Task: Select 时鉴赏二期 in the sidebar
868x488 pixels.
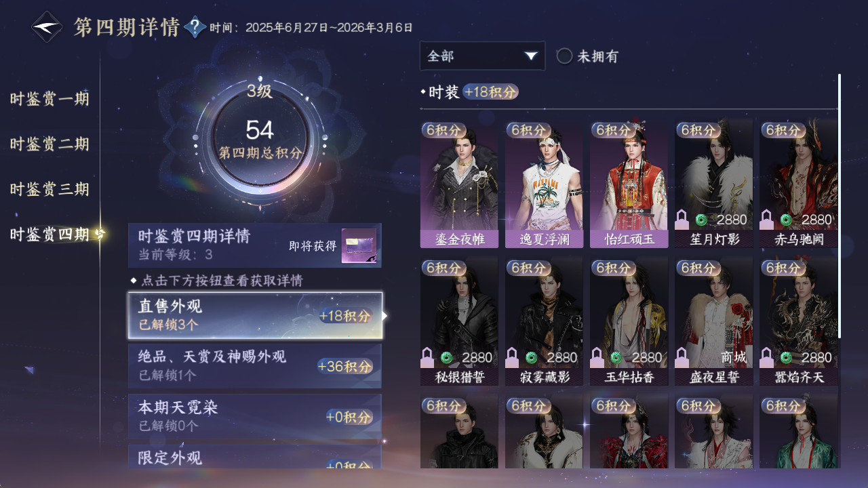Action: point(50,144)
